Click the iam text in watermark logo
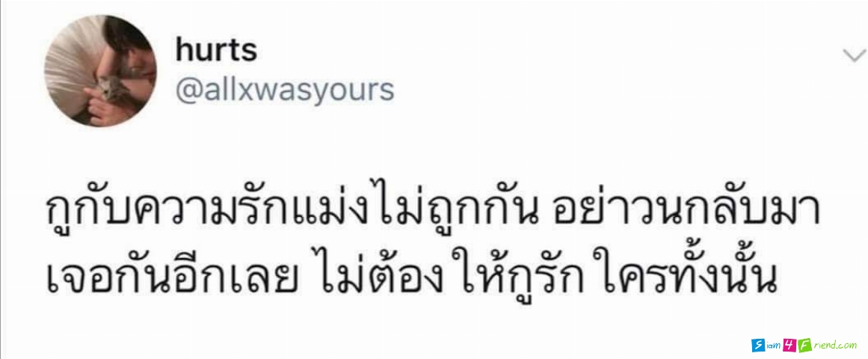The height and width of the screenshot is (359, 868). [774, 346]
